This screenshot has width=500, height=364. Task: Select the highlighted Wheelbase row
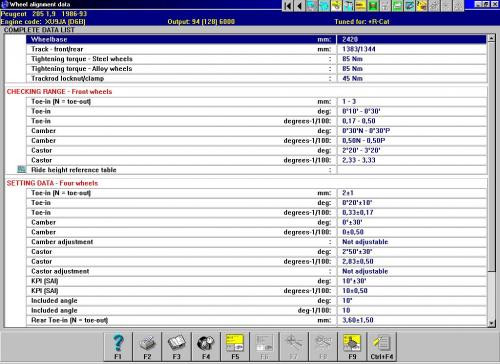256,39
